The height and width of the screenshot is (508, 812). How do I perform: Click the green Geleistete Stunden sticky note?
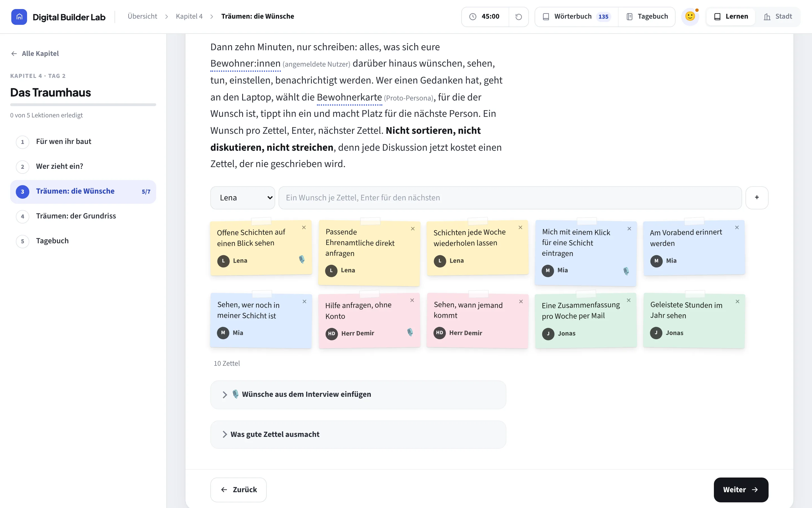(694, 321)
